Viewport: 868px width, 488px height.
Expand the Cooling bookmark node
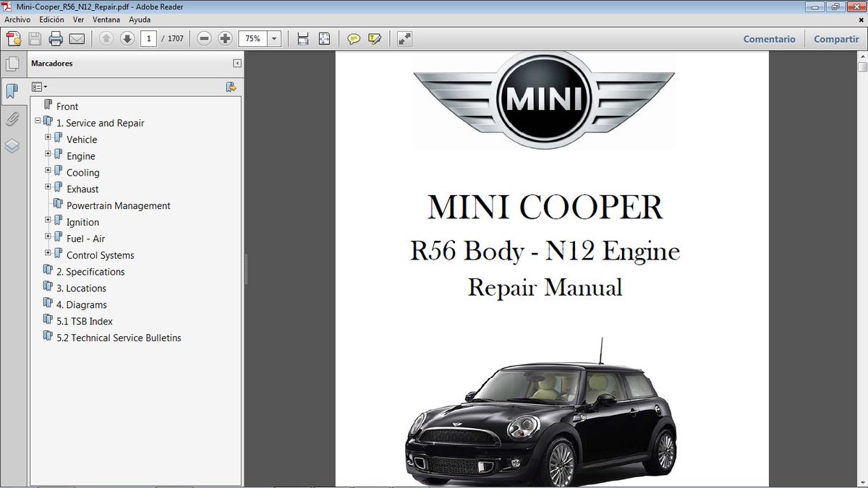[x=48, y=170]
